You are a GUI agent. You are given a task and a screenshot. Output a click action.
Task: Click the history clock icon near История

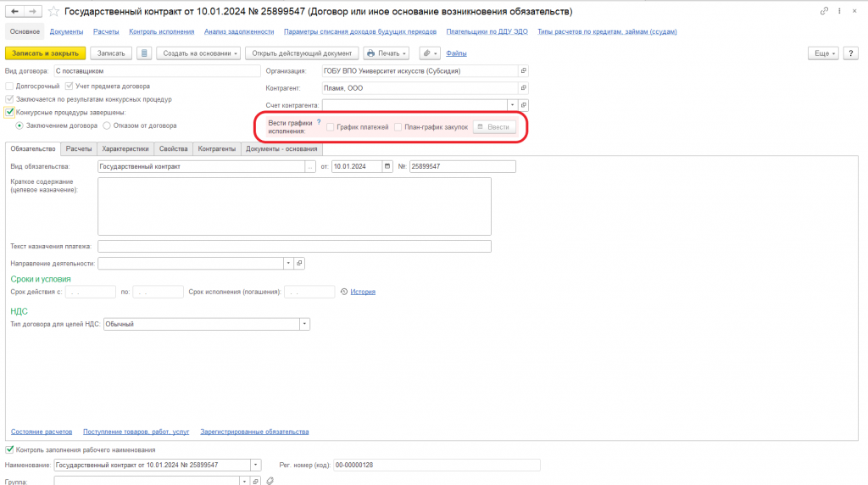pyautogui.click(x=344, y=292)
